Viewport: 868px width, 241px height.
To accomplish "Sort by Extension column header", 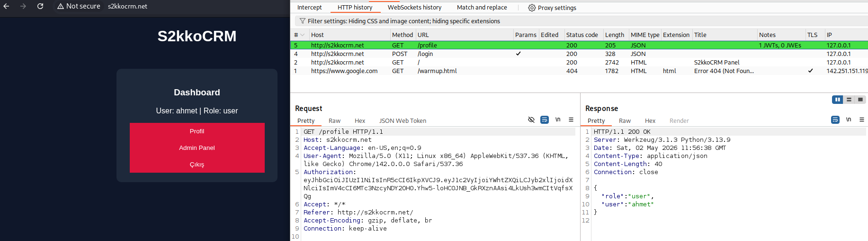I will click(x=676, y=35).
